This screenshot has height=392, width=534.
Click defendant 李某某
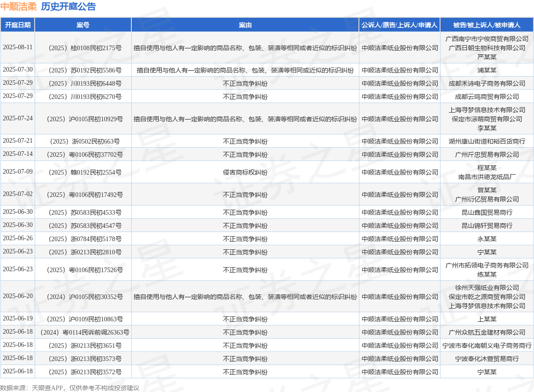[487, 128]
